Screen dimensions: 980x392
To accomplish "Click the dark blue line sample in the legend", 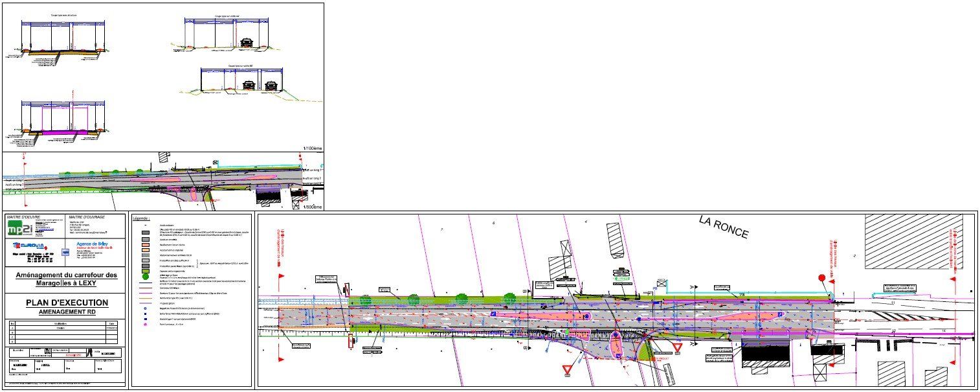I will point(146,282).
